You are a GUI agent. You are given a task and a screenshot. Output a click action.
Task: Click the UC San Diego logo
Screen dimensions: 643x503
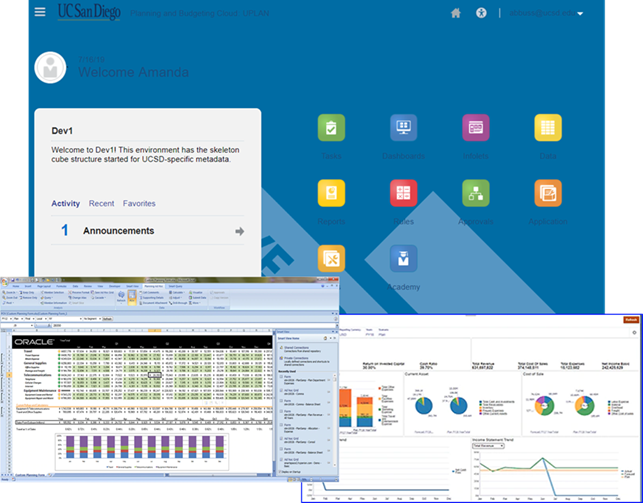click(x=89, y=11)
